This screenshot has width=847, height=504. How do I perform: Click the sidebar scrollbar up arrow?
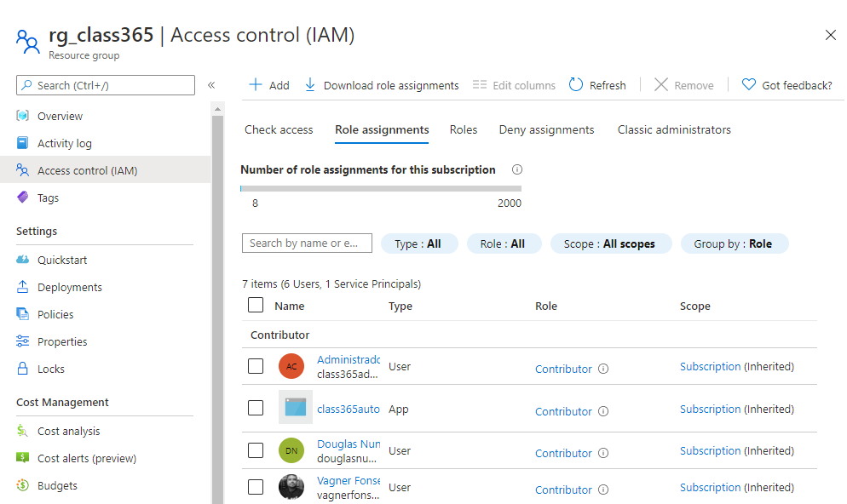[217, 109]
